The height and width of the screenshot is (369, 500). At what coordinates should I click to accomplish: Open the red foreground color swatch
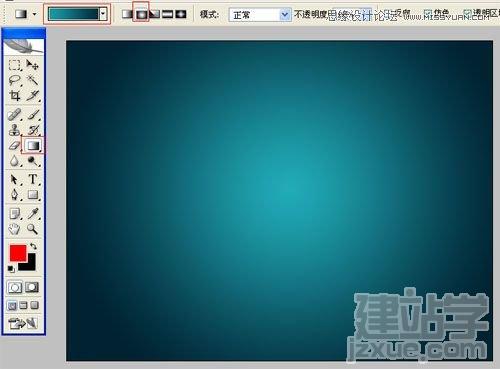18,253
